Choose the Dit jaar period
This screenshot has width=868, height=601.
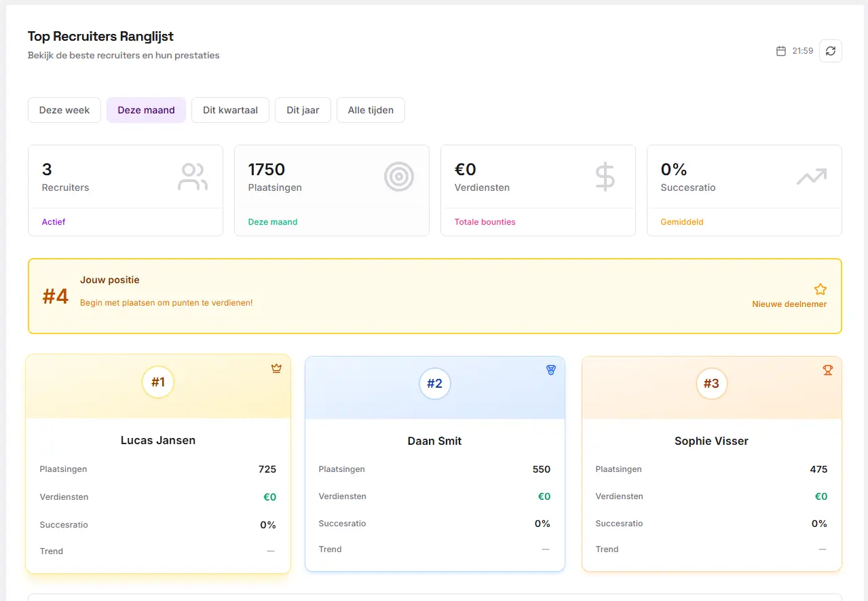tap(303, 110)
